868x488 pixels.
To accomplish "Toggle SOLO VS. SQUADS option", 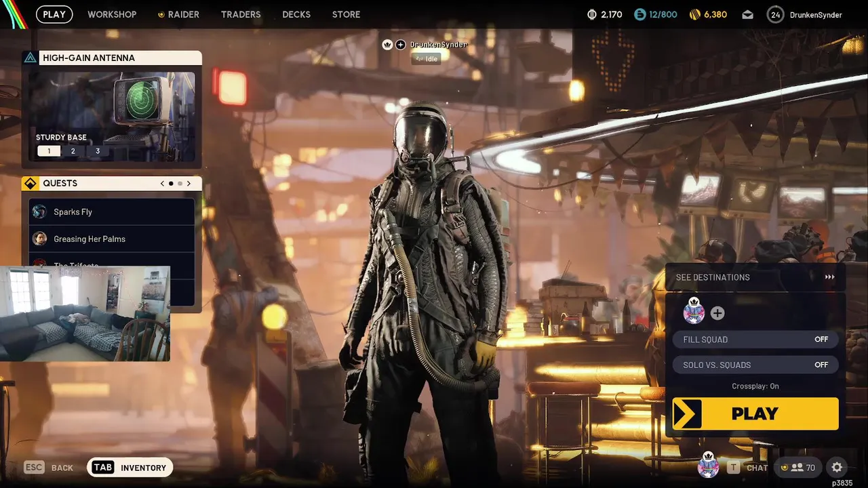I will coord(755,365).
